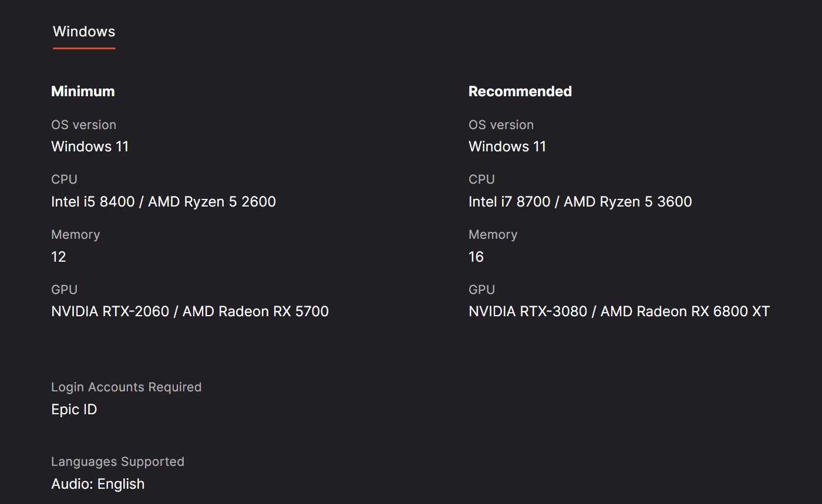Click recommended GPU label

click(481, 290)
